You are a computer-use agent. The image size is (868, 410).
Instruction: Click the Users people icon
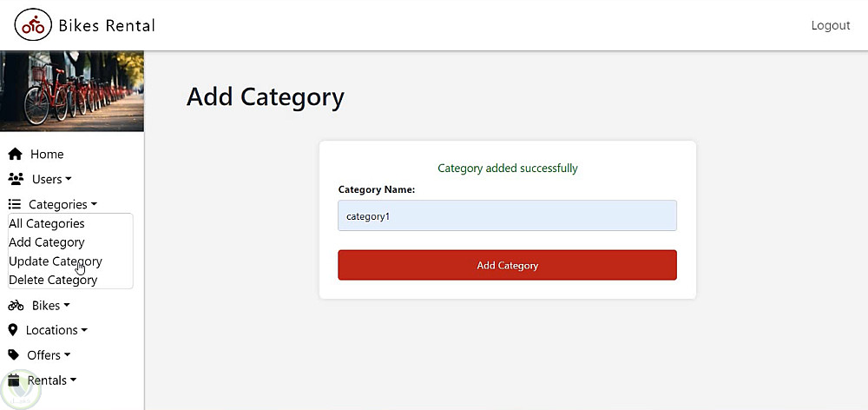(x=16, y=179)
